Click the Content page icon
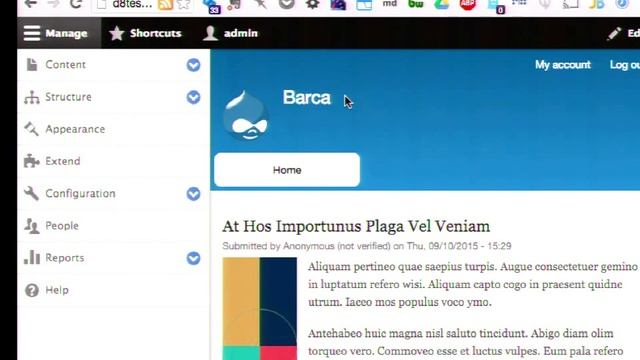This screenshot has height=360, width=640. [x=32, y=64]
